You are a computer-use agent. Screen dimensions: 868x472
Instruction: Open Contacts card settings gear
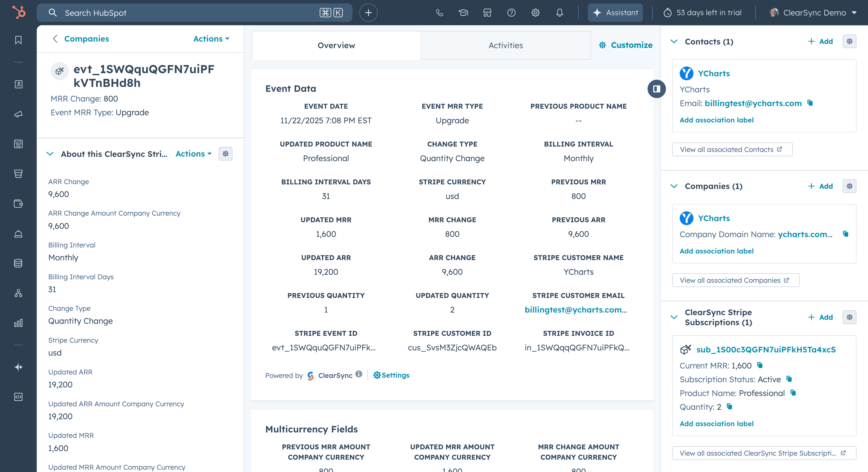(849, 41)
